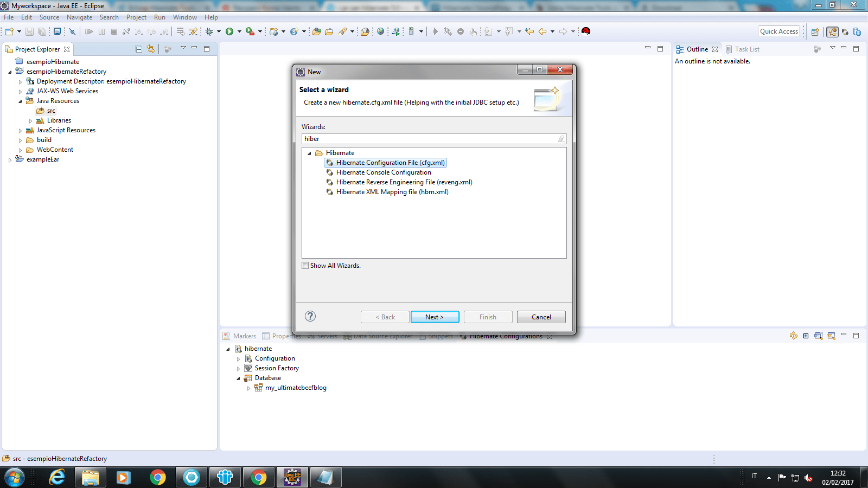
Task: Expand Session Factory under the hibernate configuration
Action: (239, 368)
